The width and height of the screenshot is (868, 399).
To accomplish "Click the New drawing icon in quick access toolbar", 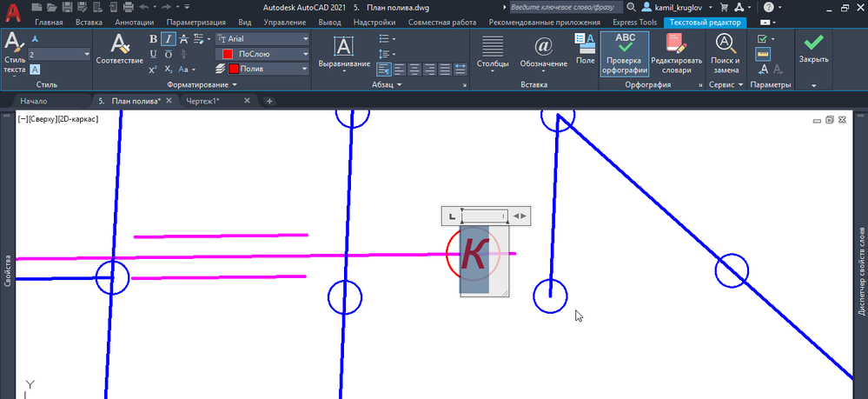I will (36, 7).
